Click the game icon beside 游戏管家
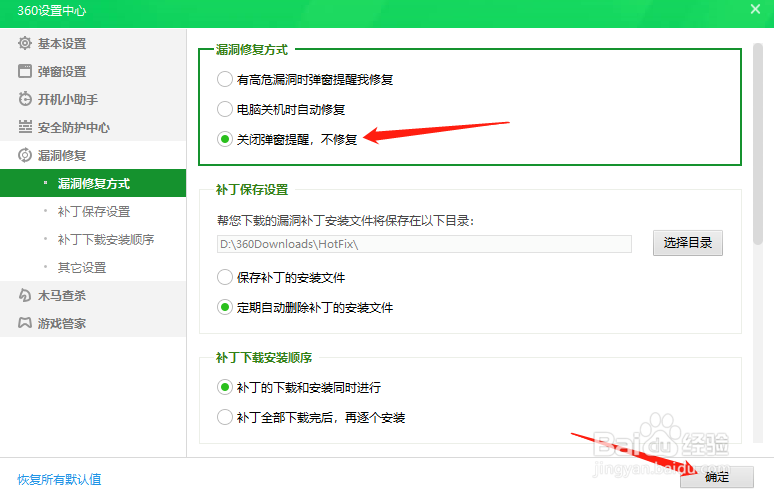The height and width of the screenshot is (495, 774). point(25,323)
